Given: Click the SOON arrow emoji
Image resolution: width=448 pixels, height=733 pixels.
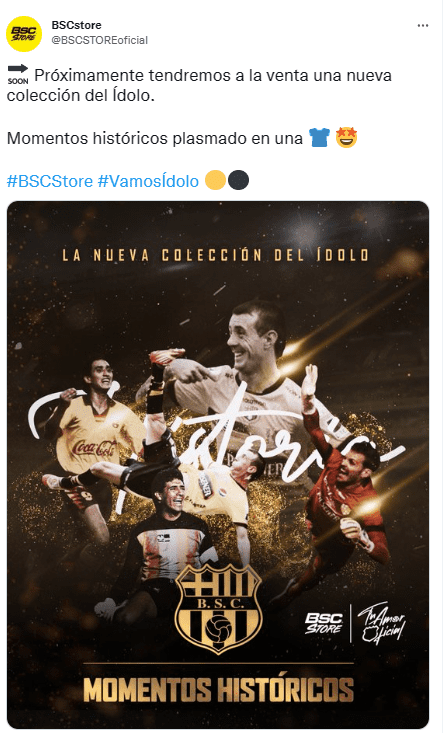Looking at the screenshot, I should click(18, 74).
